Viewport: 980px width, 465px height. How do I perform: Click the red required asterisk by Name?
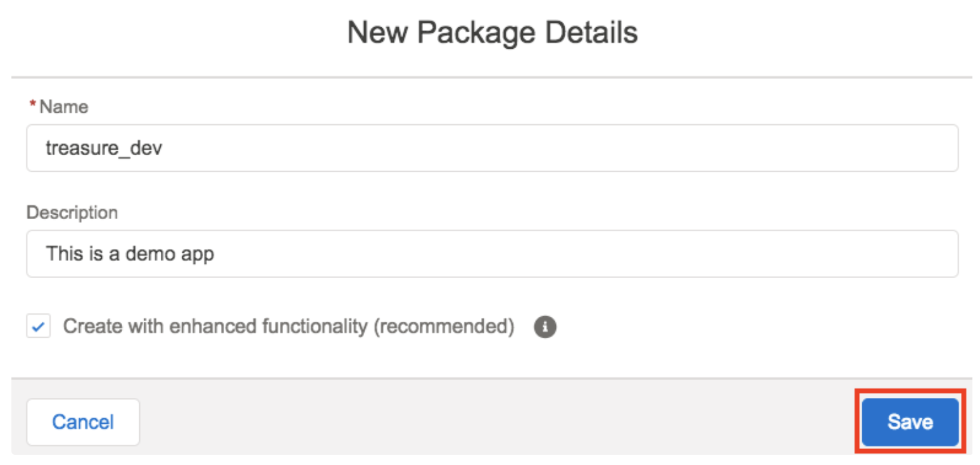pyautogui.click(x=32, y=106)
